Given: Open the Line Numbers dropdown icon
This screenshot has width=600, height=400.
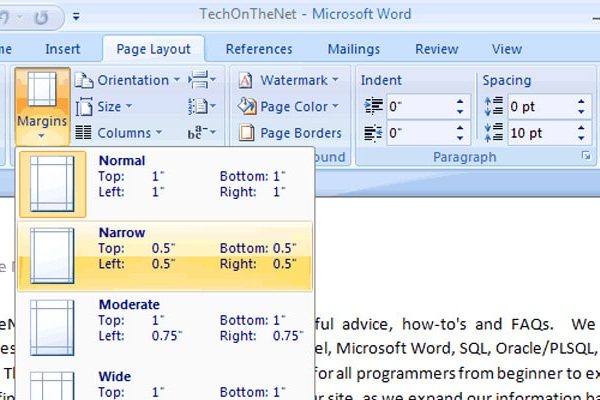Looking at the screenshot, I should [x=202, y=106].
